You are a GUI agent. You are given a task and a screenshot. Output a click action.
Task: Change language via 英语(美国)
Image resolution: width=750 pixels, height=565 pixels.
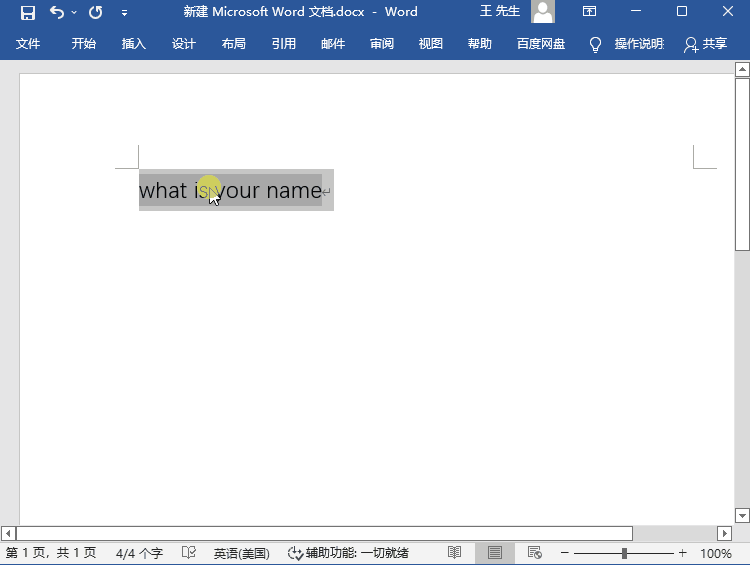pos(242,554)
